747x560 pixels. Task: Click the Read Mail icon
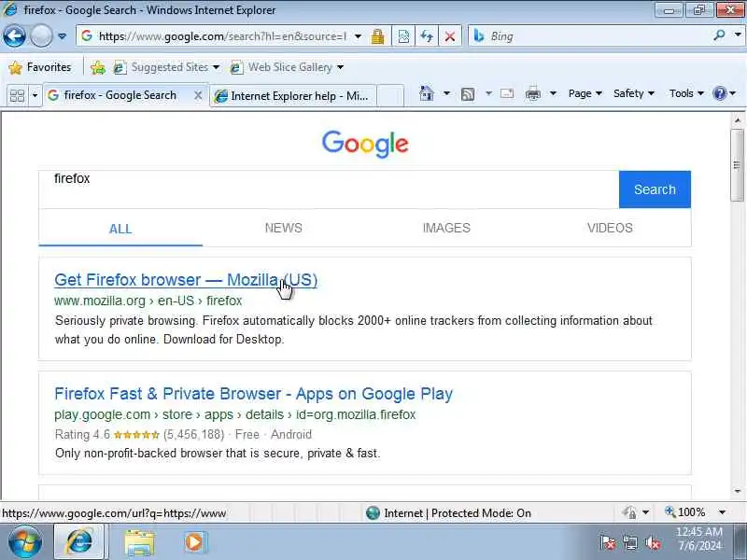coord(507,93)
